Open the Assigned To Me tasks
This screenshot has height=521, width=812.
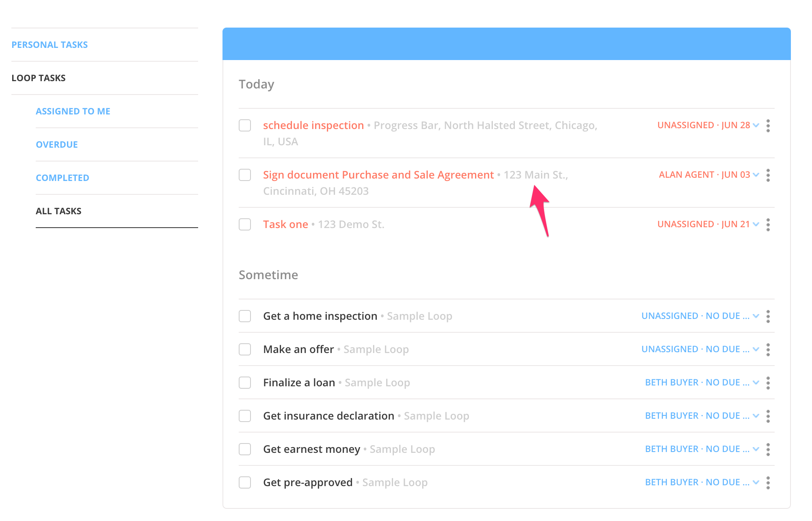pyautogui.click(x=73, y=111)
